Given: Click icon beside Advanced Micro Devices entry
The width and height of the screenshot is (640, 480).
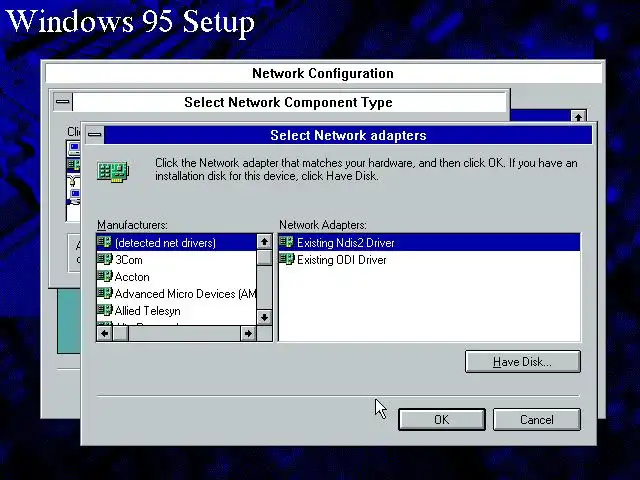Looking at the screenshot, I should click(x=104, y=293).
